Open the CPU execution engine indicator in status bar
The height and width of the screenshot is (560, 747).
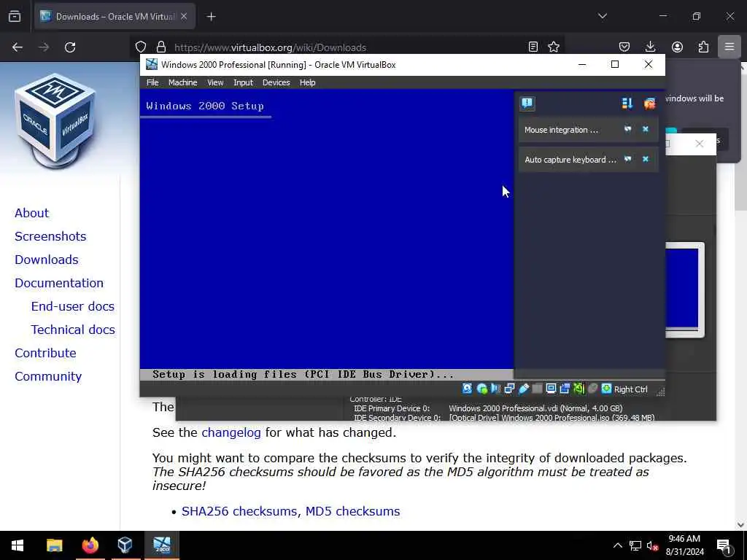click(578, 389)
